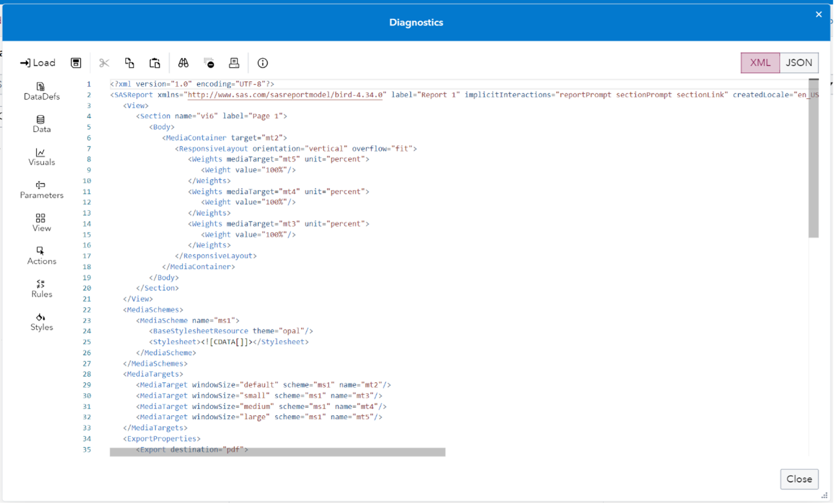Image resolution: width=835 pixels, height=504 pixels.
Task: Open the info circle icon
Action: click(262, 63)
